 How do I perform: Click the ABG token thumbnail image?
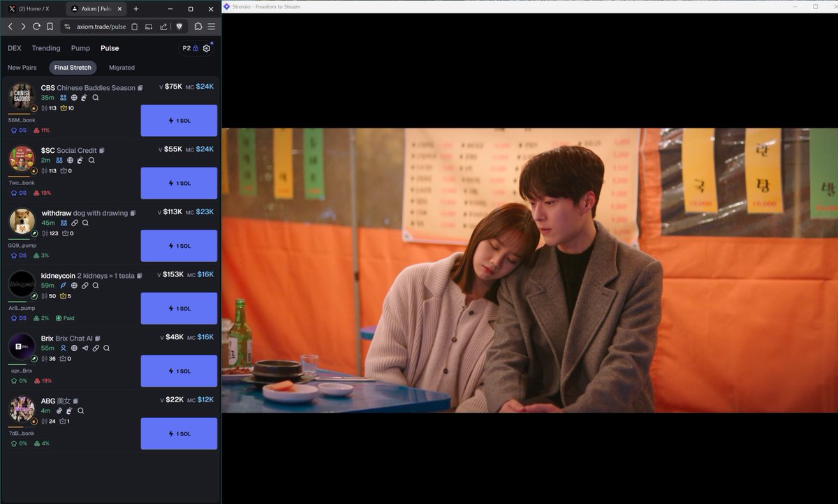click(22, 409)
